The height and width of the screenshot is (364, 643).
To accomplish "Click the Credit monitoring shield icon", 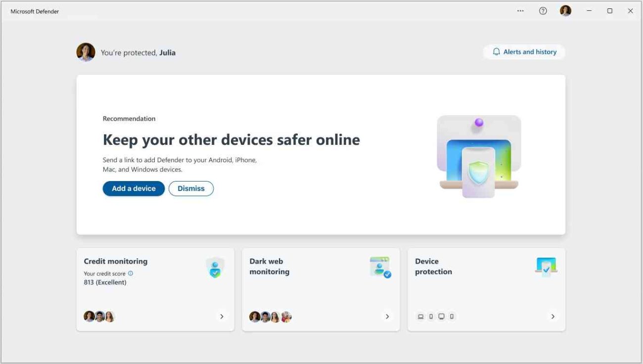I will [x=215, y=268].
